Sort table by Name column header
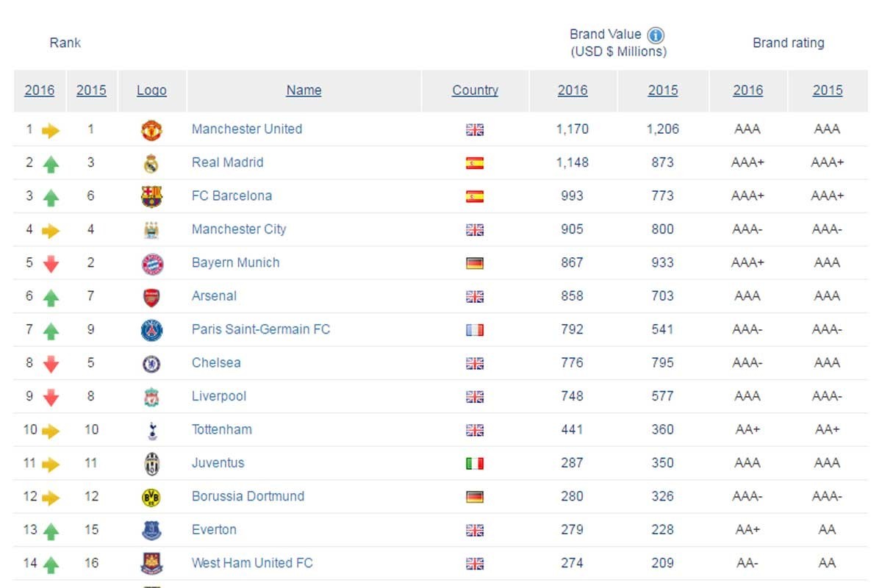Screen dimensions: 882x588 [x=304, y=90]
